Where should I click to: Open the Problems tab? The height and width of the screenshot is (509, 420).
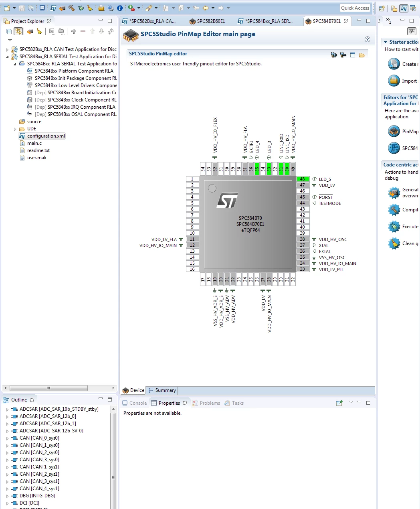pyautogui.click(x=206, y=403)
